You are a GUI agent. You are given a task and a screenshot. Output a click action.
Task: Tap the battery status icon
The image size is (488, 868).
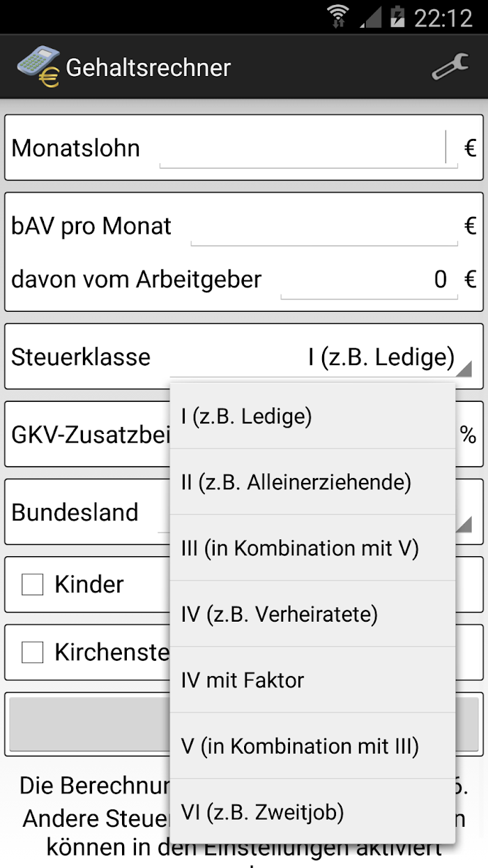(397, 17)
